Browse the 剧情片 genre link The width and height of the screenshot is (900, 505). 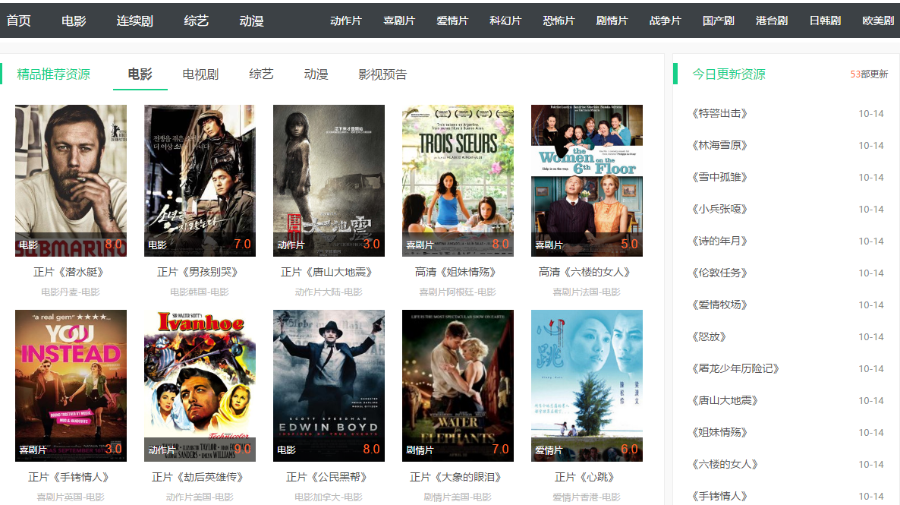(x=612, y=21)
